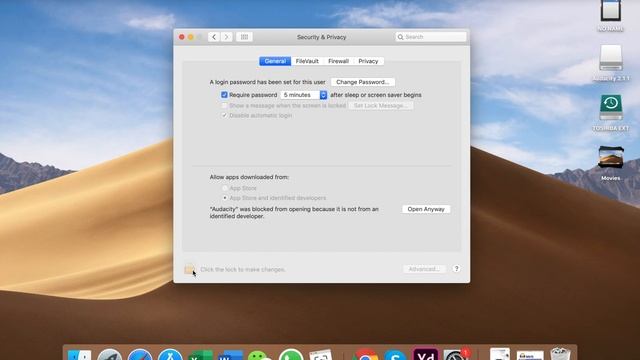Toggle Disable automatic login checkbox
The image size is (640, 360).
(x=224, y=116)
